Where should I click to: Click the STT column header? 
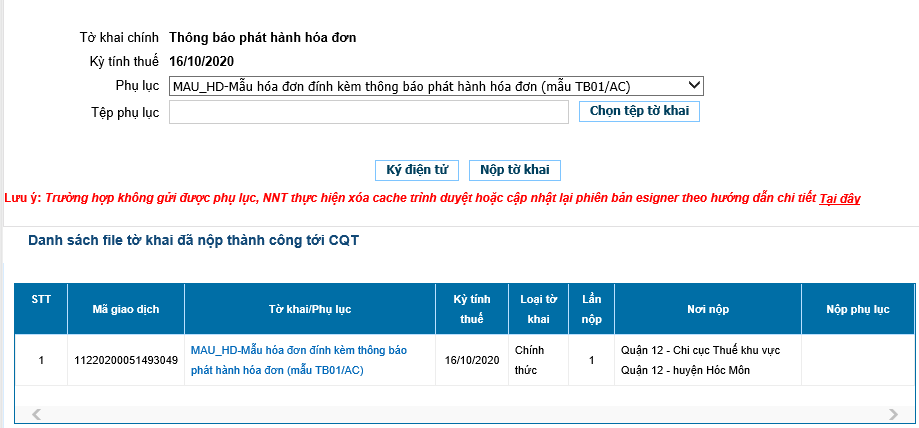[x=40, y=299]
